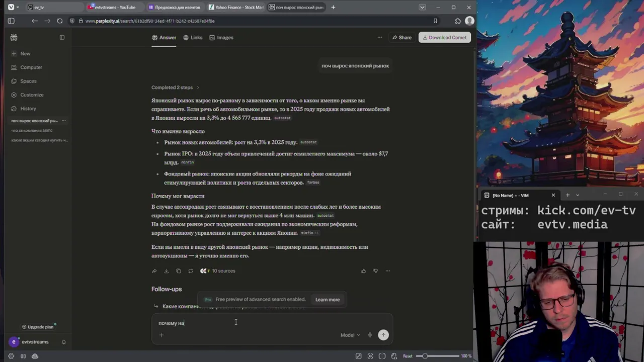Open evtvstreams account menu
This screenshot has height=362, width=644.
click(x=30, y=342)
